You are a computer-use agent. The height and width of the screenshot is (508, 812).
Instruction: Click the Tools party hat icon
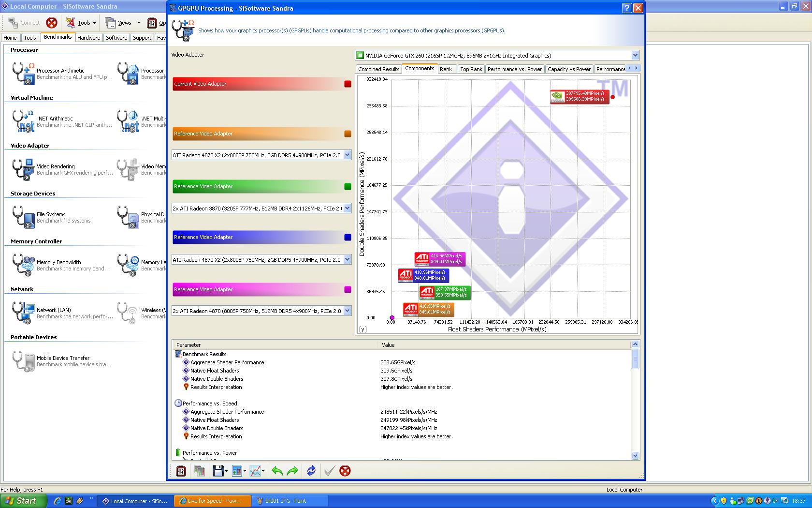click(x=71, y=23)
